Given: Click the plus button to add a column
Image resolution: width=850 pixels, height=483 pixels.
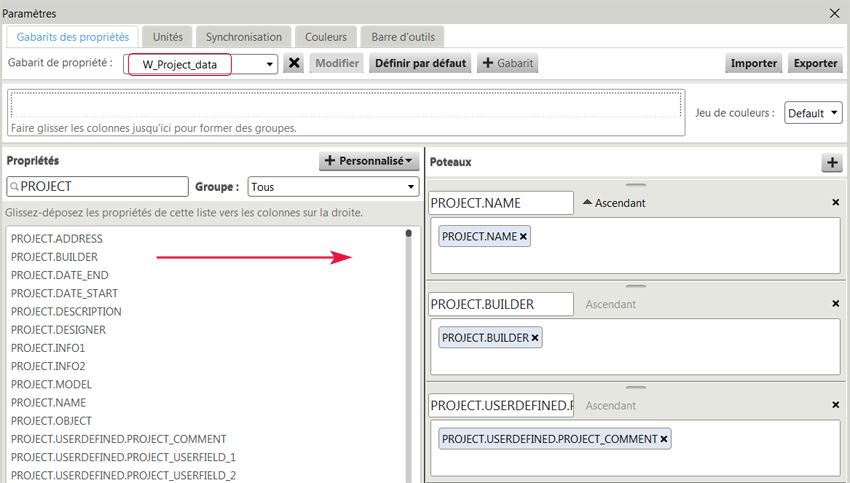Looking at the screenshot, I should point(831,162).
